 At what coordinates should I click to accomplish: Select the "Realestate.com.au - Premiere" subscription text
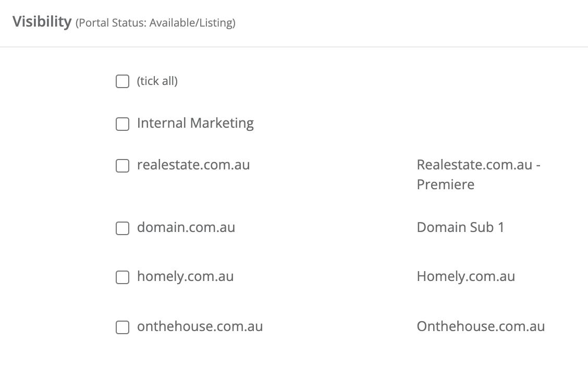(479, 175)
